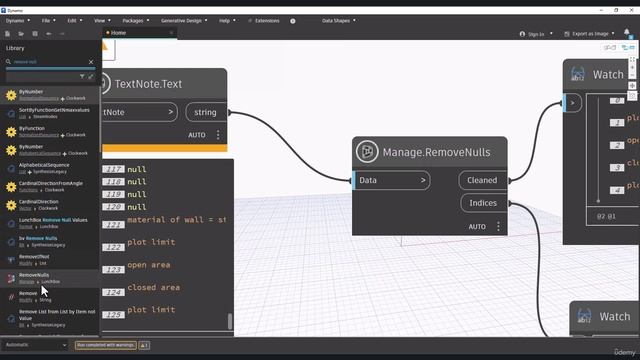Open TextNote.Text node options three dots
Screen dimensions: 640x360
point(218,135)
